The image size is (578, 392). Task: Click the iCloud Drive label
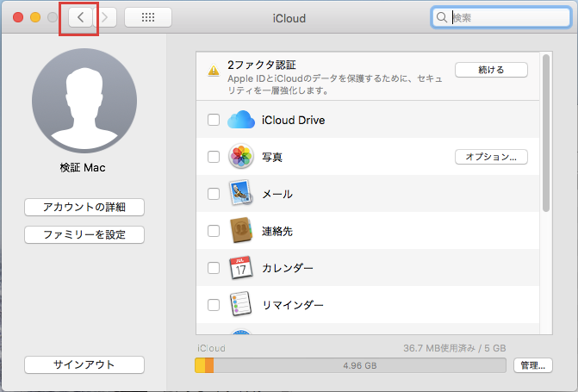pos(294,121)
